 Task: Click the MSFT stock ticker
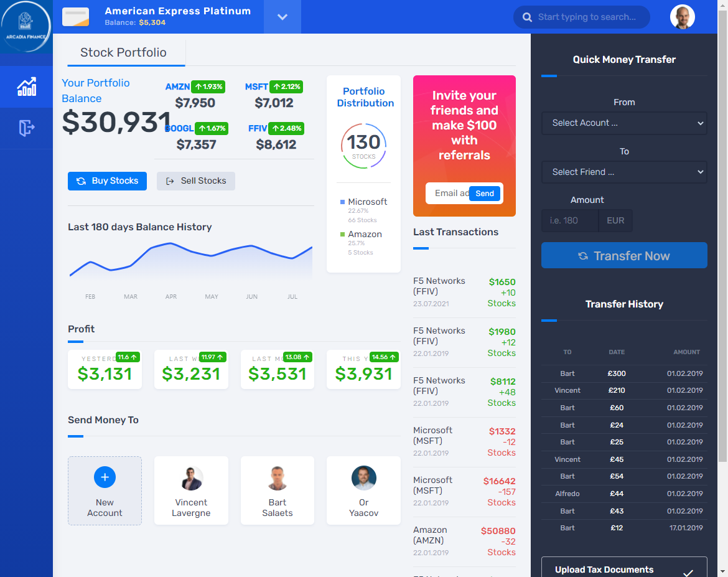pos(256,87)
